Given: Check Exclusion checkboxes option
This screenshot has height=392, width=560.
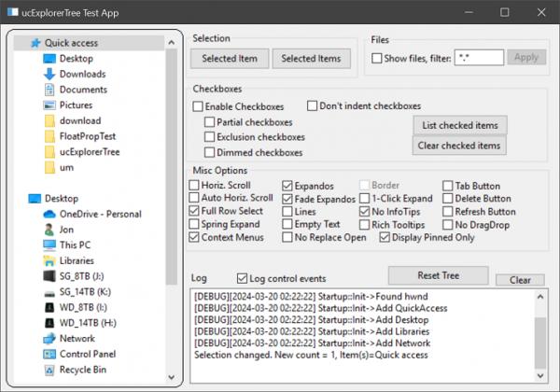Looking at the screenshot, I should [x=209, y=137].
